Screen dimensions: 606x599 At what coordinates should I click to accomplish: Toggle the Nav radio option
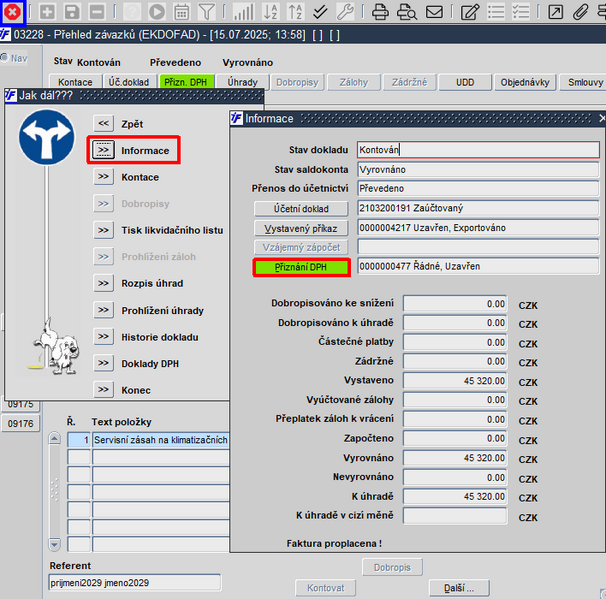(x=5, y=58)
